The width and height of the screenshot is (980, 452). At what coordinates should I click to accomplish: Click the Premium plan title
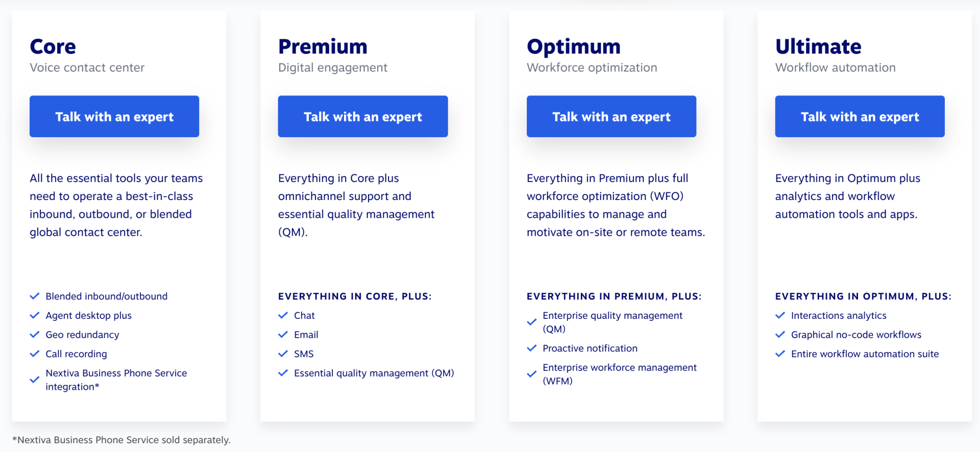click(323, 46)
